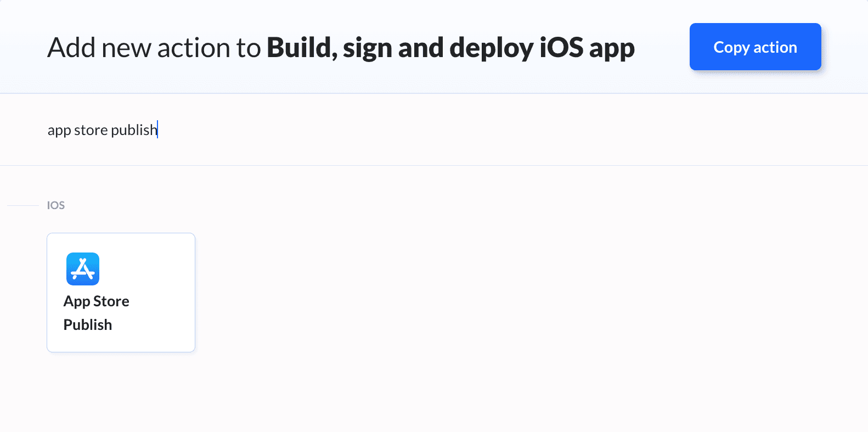Click the IOS section heading
Viewport: 868px width, 432px height.
coord(56,205)
